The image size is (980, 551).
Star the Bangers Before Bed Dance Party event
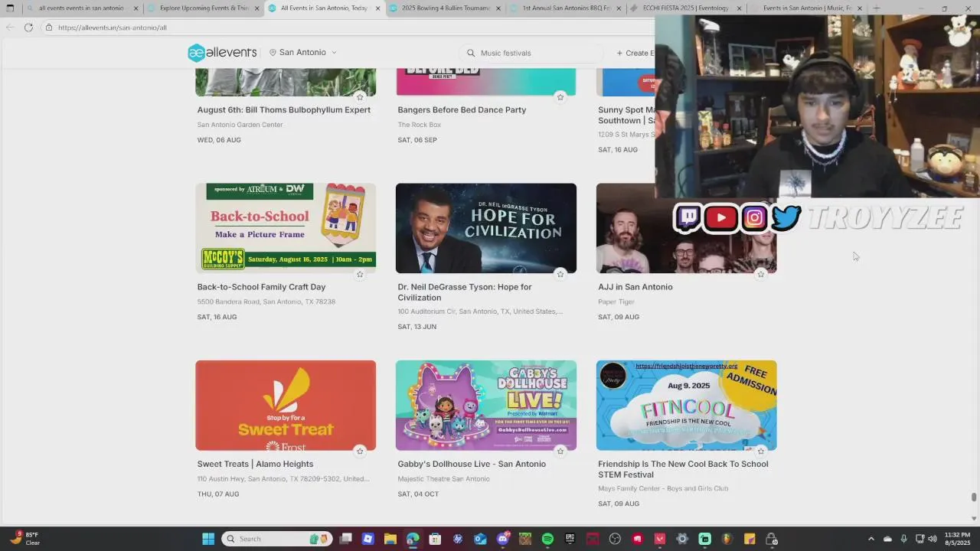click(560, 96)
